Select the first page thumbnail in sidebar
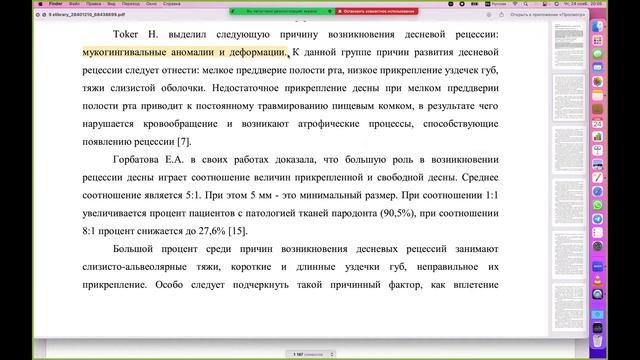The width and height of the screenshot is (640, 360). pos(569,45)
